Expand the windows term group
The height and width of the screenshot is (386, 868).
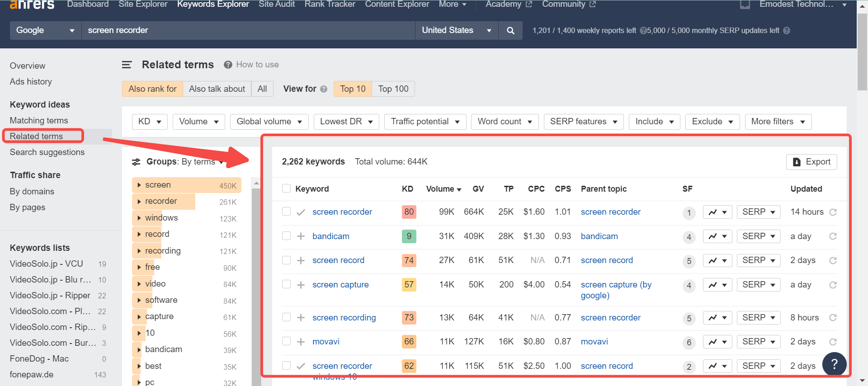(x=139, y=218)
